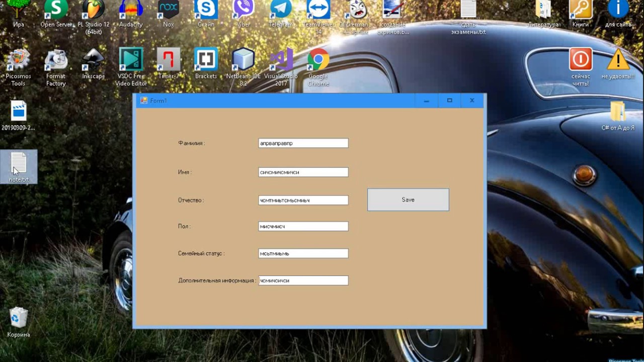Select the не удалять!!! warning icon
This screenshot has height=362, width=644.
(618, 64)
